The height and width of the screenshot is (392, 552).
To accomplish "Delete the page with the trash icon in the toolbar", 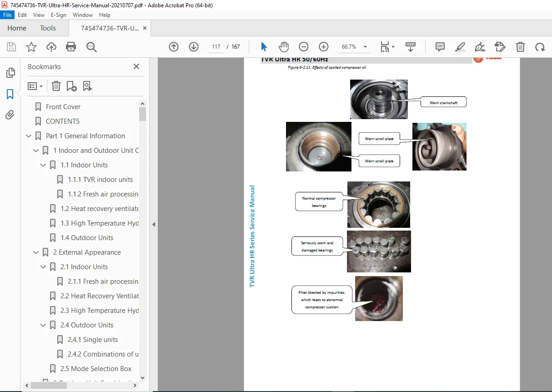I will (520, 47).
